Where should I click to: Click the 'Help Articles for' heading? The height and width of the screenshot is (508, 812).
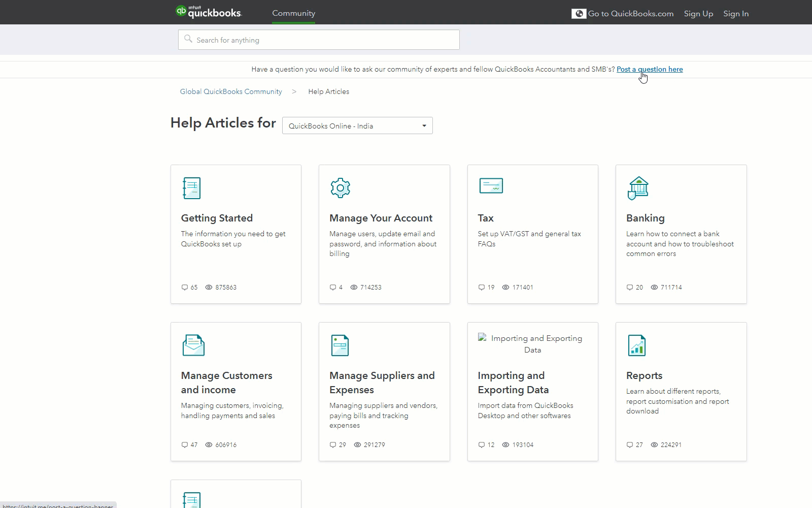223,123
